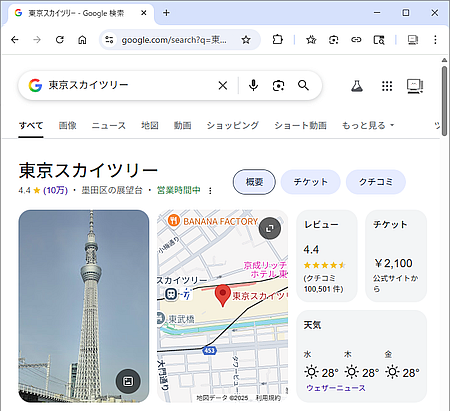Image resolution: width=450 pixels, height=411 pixels.
Task: Open the home page icon
Action: point(82,40)
